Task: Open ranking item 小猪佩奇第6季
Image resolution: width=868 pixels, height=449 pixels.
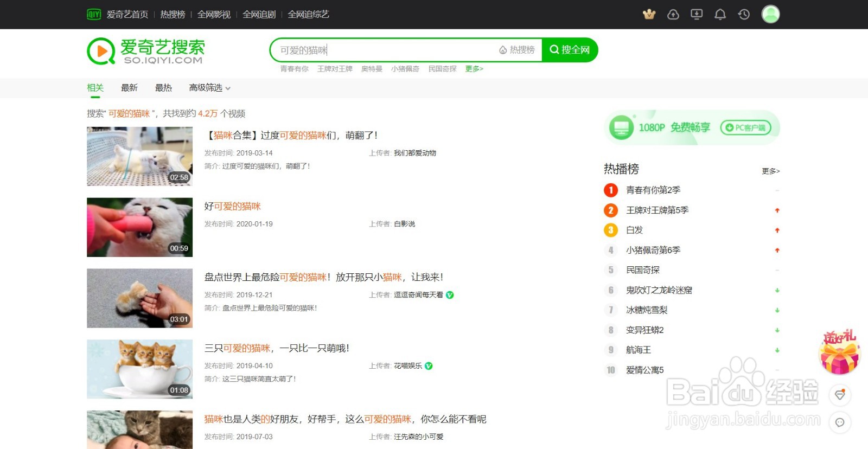Action: [x=653, y=251]
